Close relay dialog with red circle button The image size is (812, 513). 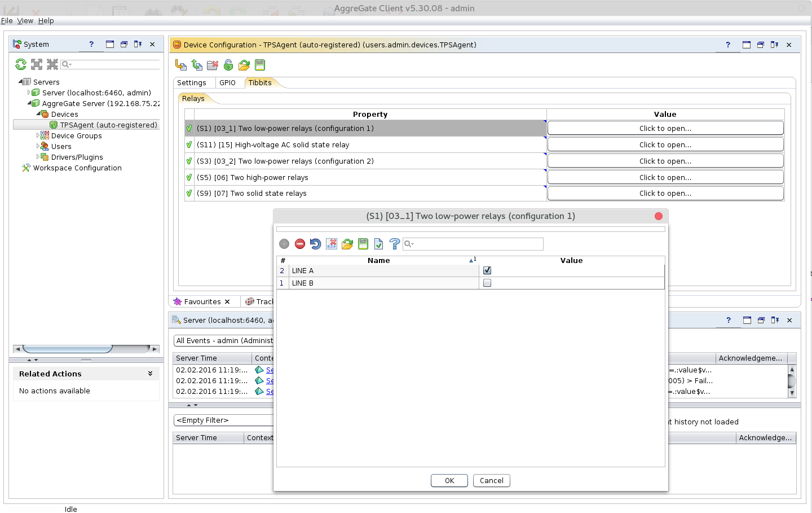click(659, 216)
